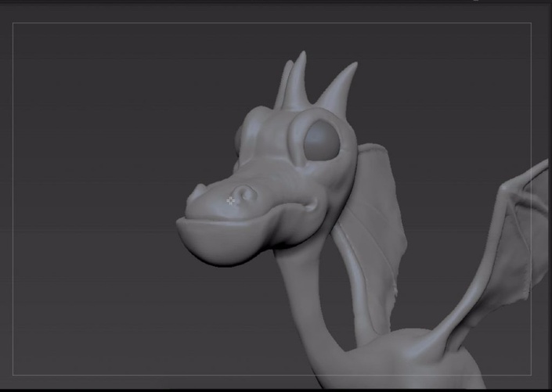Click the tallest front horn on the dragon's head
Screen dimensions: 552x392
tap(297, 82)
